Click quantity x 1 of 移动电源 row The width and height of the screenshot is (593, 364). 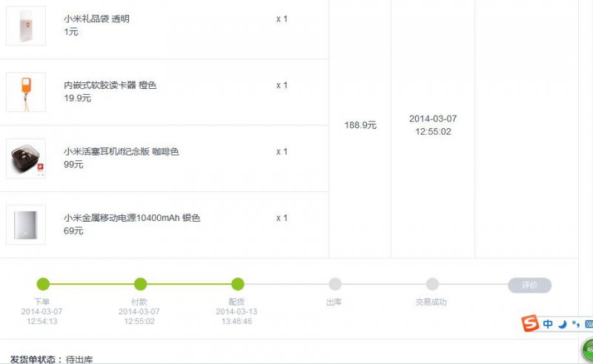point(282,218)
